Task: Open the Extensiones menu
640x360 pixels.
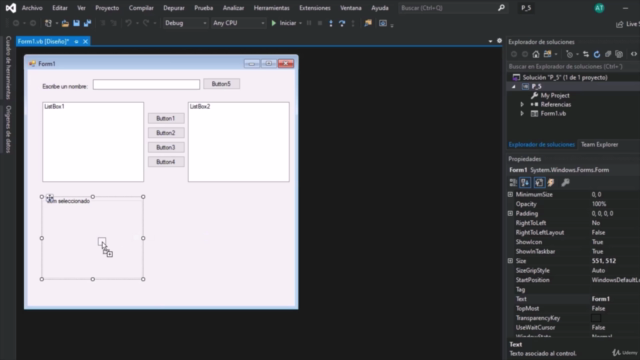Action: pos(315,8)
